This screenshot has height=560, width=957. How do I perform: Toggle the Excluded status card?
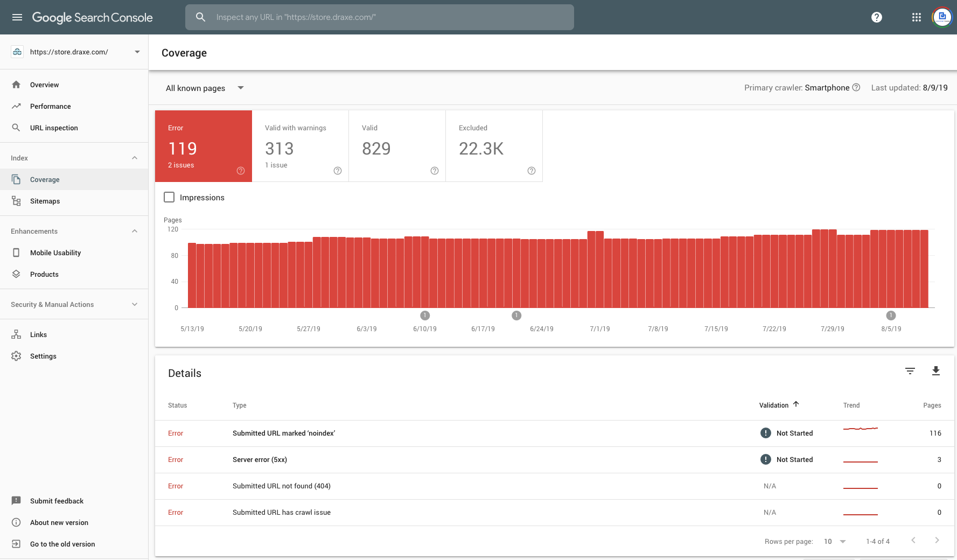pos(494,146)
